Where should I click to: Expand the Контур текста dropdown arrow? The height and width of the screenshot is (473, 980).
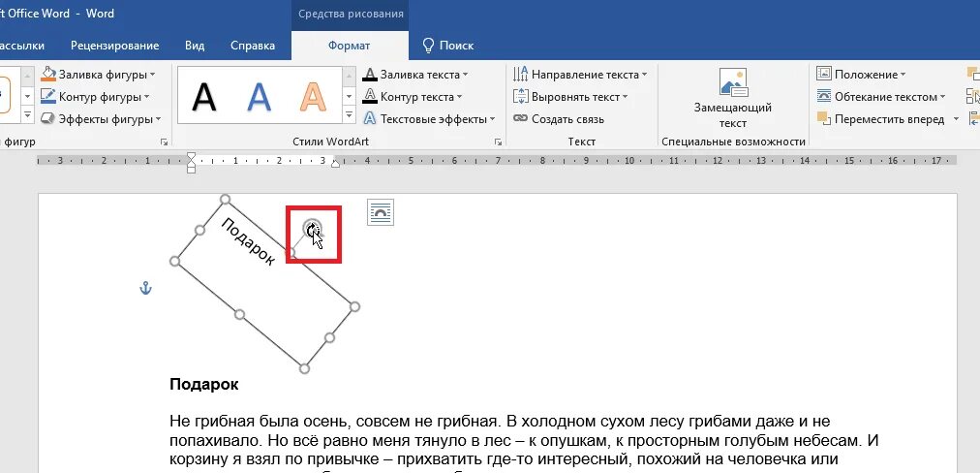click(459, 97)
